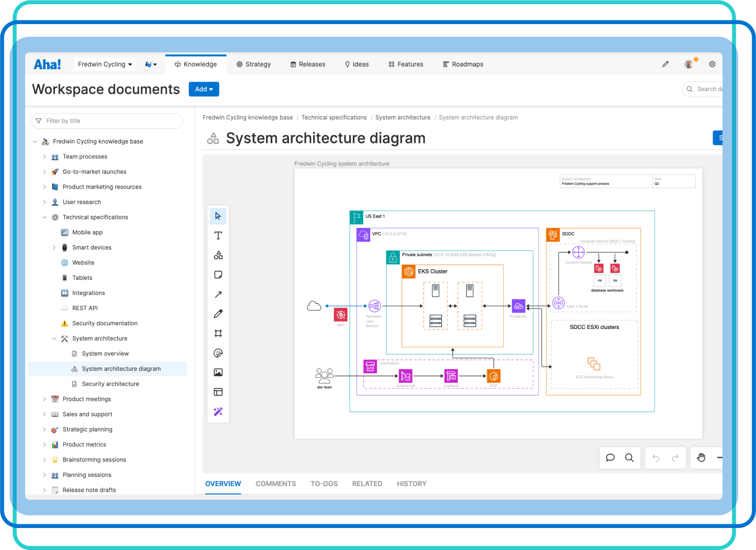Image resolution: width=756 pixels, height=550 pixels.
Task: Select the cloud shape in diagram
Action: click(x=314, y=306)
